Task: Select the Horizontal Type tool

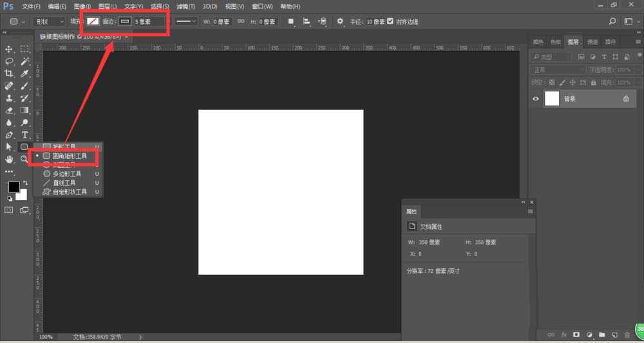Action: click(24, 134)
